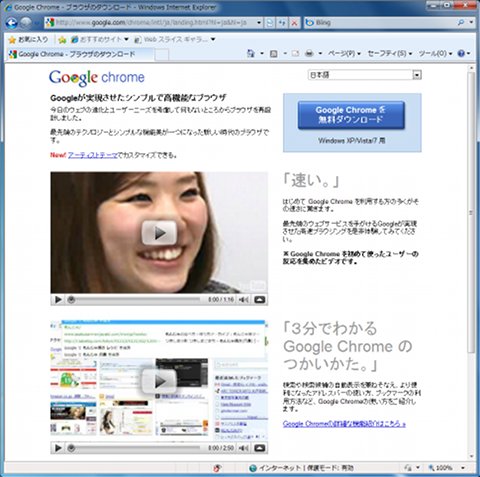Click the second video's seek progress bar
The width and height of the screenshot is (480, 477).
click(x=135, y=448)
